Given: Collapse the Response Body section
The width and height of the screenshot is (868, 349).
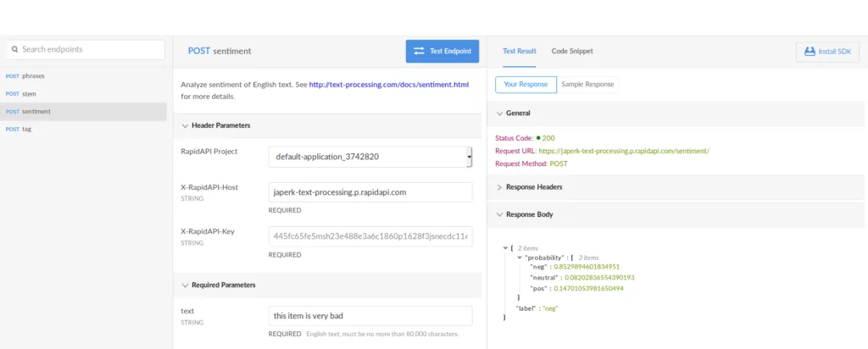Looking at the screenshot, I should (499, 214).
